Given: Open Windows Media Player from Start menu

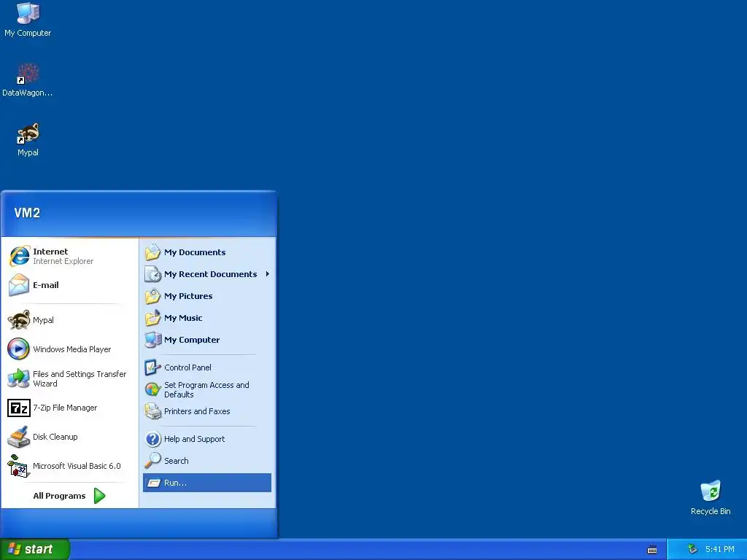Looking at the screenshot, I should point(69,349).
